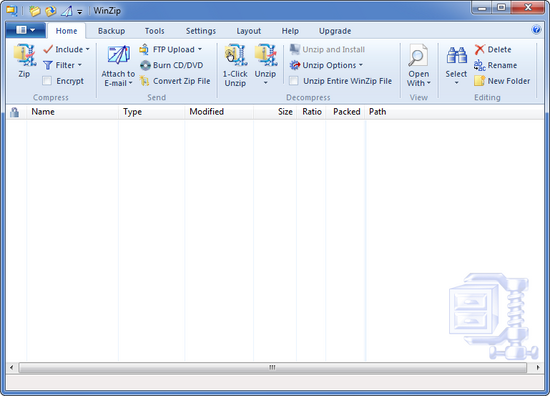Expand the Filter dropdown arrow
550x396 pixels.
(80, 65)
